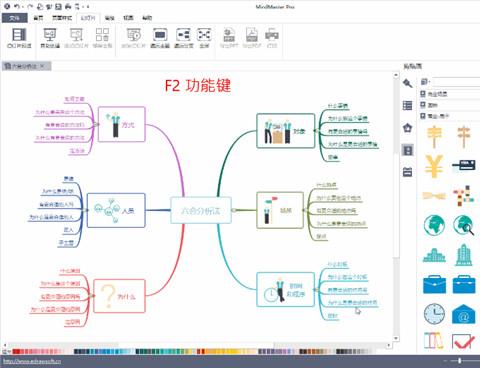Click the printer icon in the ribbon
Screen dimensions: 480x368
point(272,38)
